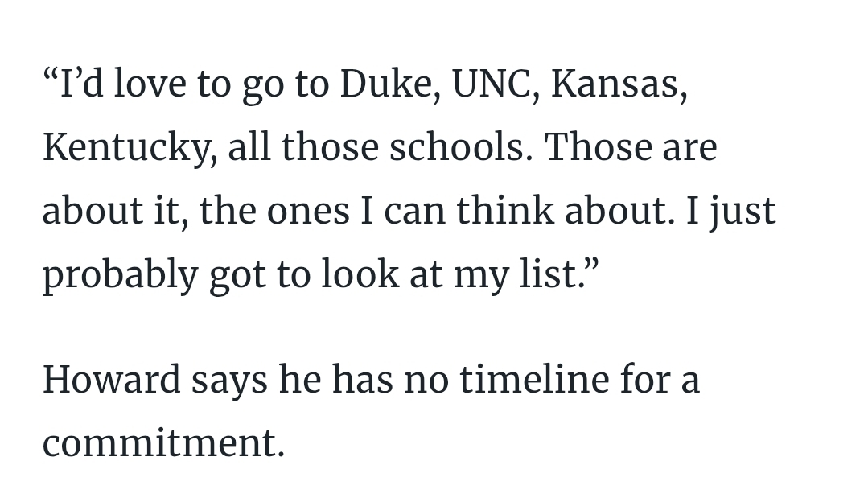Click the word "commitment" on the last line
The width and height of the screenshot is (868, 498).
click(162, 442)
